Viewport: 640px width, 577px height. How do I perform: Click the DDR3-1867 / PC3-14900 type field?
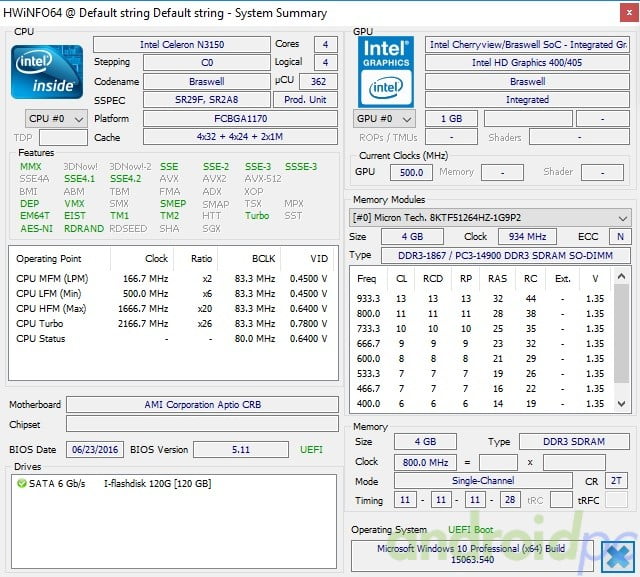505,255
